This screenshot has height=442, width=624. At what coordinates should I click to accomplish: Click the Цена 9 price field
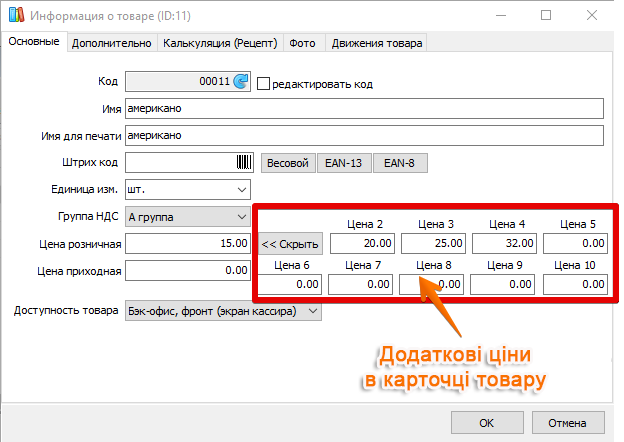point(503,284)
